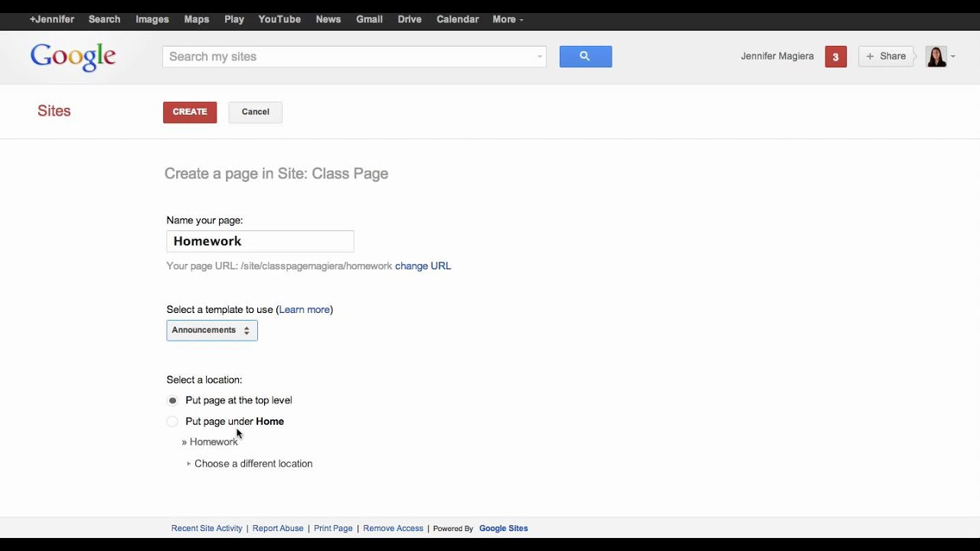Screen dimensions: 980x551
Task: Click the » Homework breadcrumb text
Action: click(210, 442)
